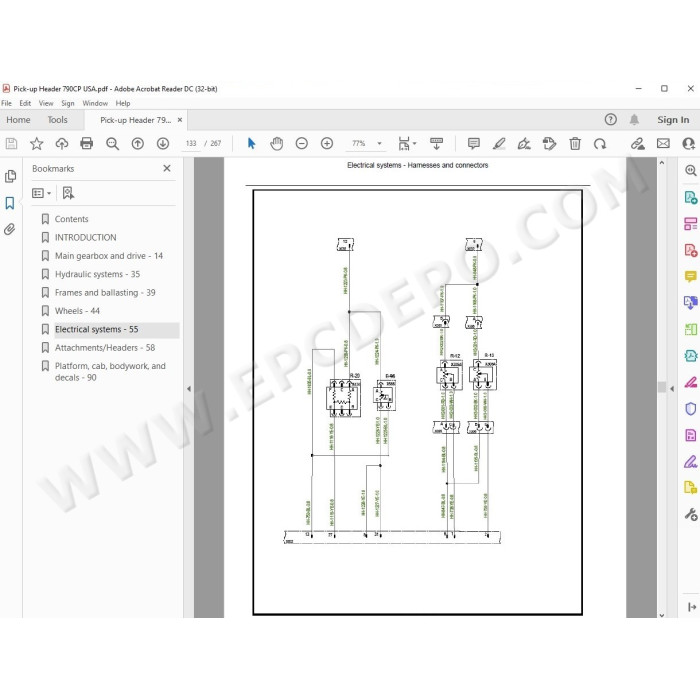Open the notifications bell
Screen dimensions: 700x700
pos(634,120)
